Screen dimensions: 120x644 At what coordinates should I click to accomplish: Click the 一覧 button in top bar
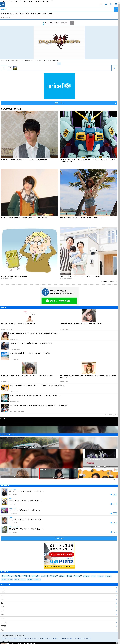coord(116,9)
